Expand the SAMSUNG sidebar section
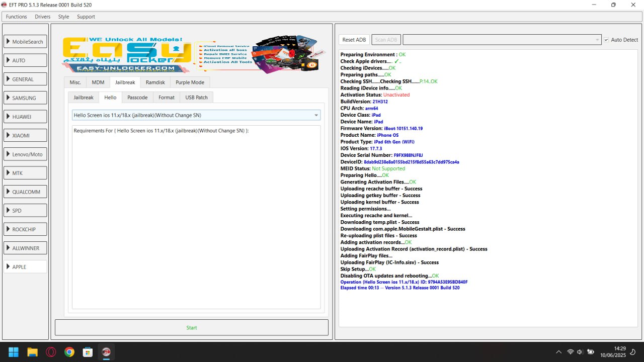 coord(25,98)
